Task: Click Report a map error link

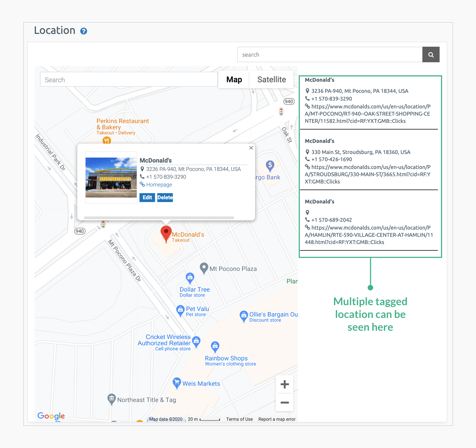Action: pos(277,419)
